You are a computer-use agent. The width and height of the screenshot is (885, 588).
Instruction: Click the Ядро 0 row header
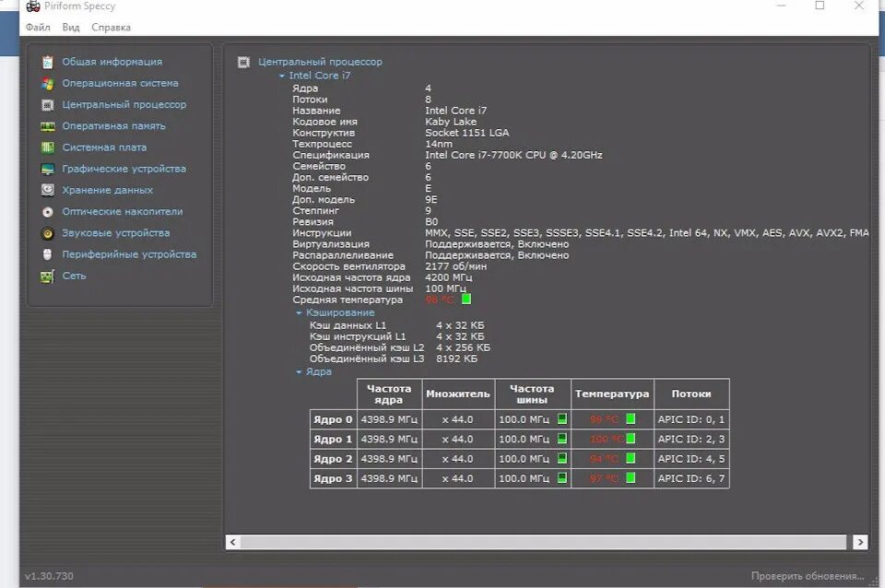(333, 419)
